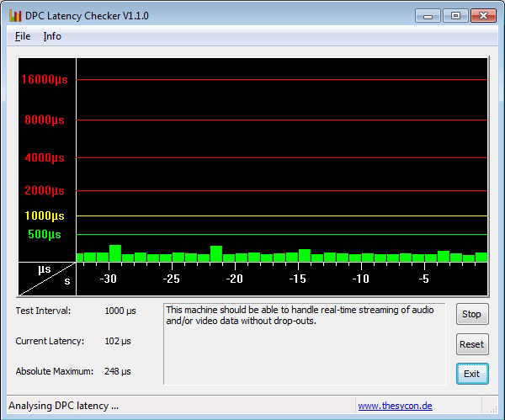
Task: Click the Current Latency value 102 µs
Action: 118,341
